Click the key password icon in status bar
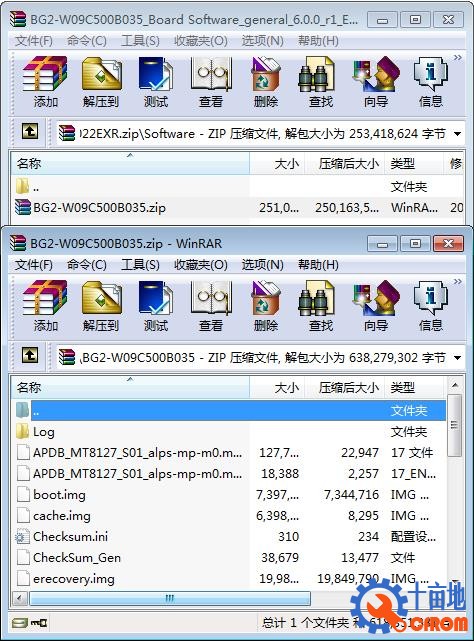The image size is (474, 641). pyautogui.click(x=39, y=623)
